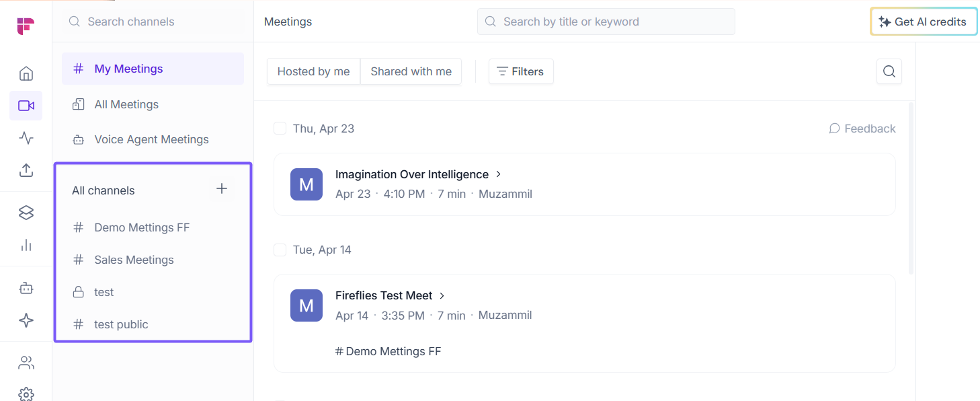Open the Filters dropdown
The width and height of the screenshot is (980, 401).
[x=521, y=71]
